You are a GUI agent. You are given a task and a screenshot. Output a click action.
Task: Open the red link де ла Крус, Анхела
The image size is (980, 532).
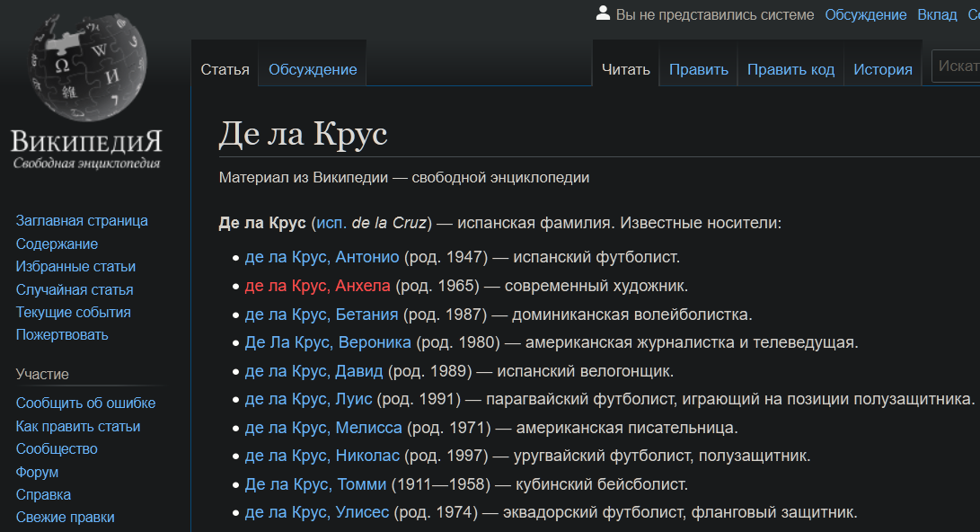point(317,286)
